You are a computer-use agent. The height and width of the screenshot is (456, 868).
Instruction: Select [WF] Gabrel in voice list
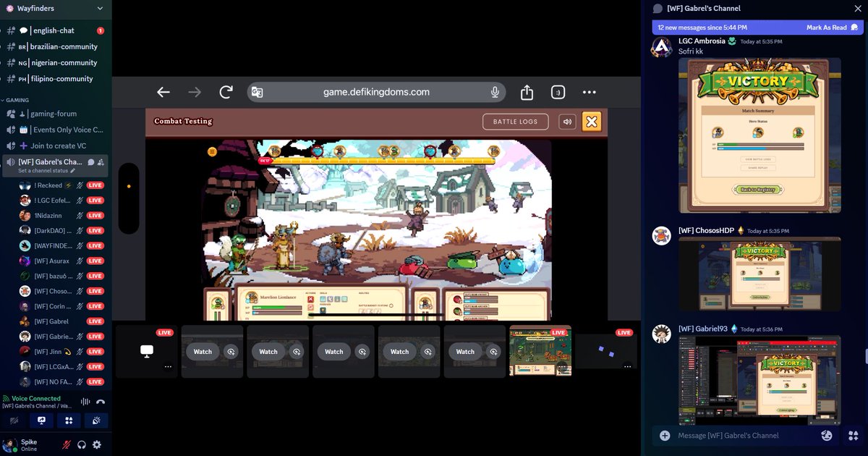coord(61,321)
